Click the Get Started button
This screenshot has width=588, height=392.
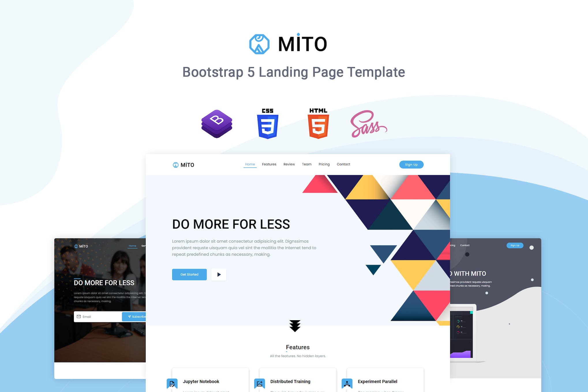pos(189,274)
